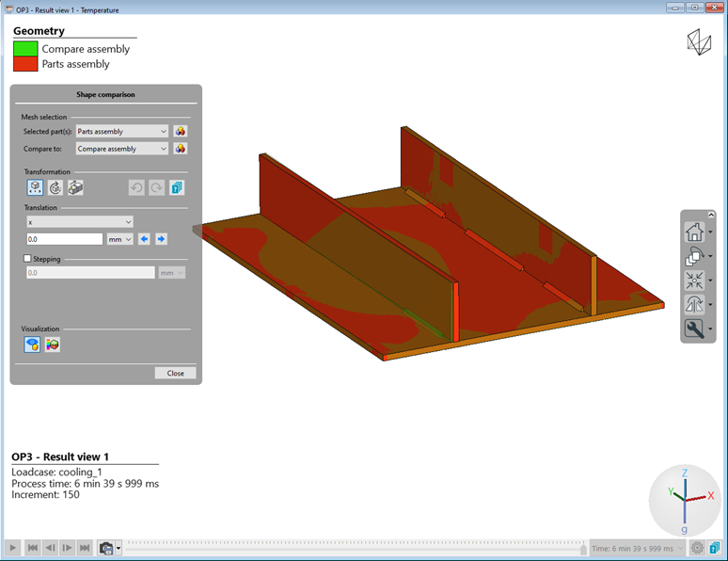Open transformation help icon
This screenshot has width=728, height=561.
pyautogui.click(x=177, y=187)
